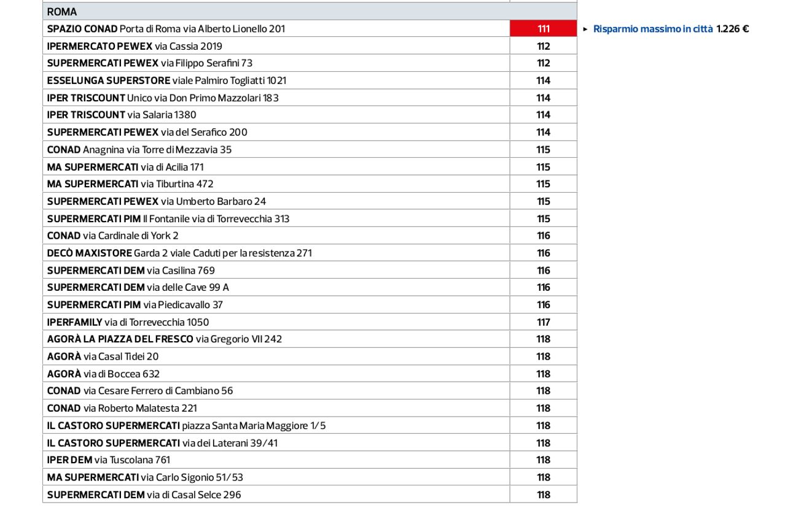Select MA SUPERMERCATI via Tiburtina 472
This screenshot has width=812, height=513.
[310, 184]
